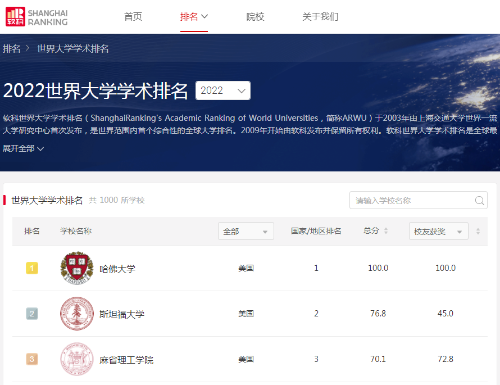Open the 全部 region filter dropdown
This screenshot has height=385, width=500.
coord(246,231)
